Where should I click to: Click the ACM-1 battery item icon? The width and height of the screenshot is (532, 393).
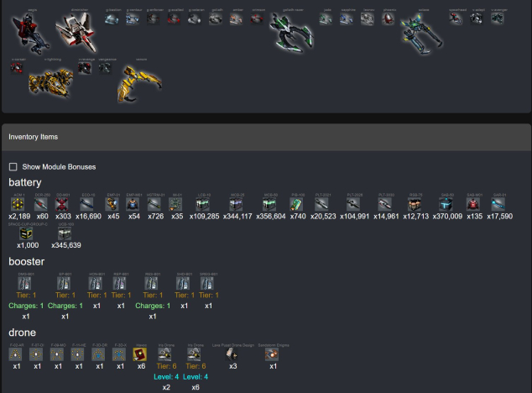pos(16,204)
